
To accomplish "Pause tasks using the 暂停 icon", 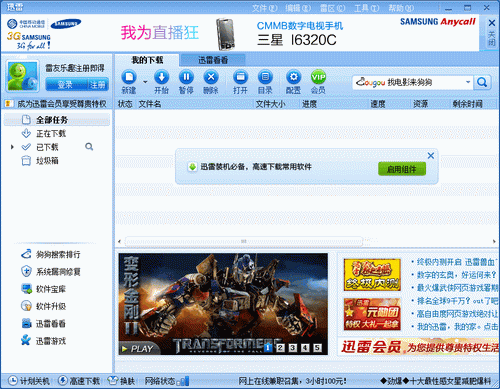I will click(186, 77).
